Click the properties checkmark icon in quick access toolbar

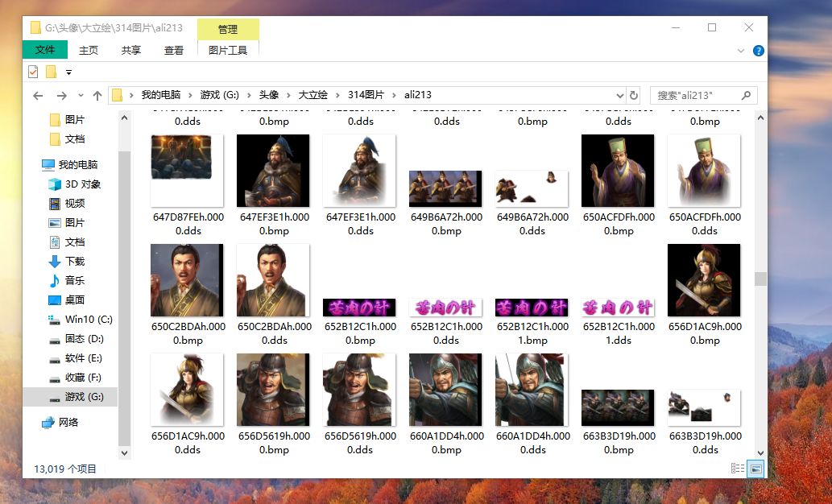[33, 72]
